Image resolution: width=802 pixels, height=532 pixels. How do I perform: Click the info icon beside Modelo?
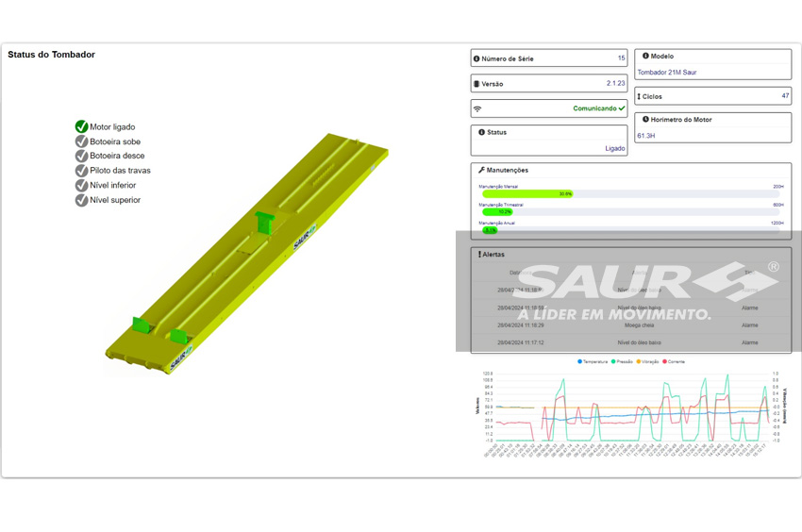pyautogui.click(x=645, y=56)
